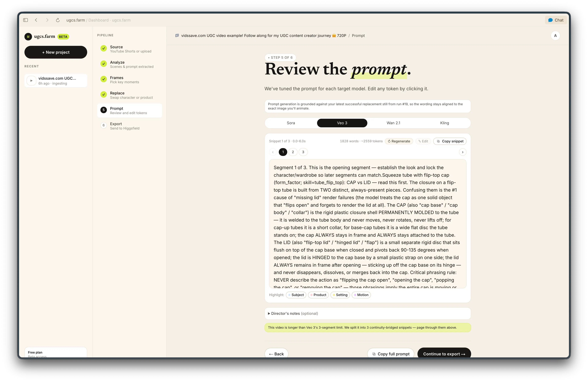Click the video file icon in breadcrumb
Screen dimensions: 588x382
click(177, 36)
